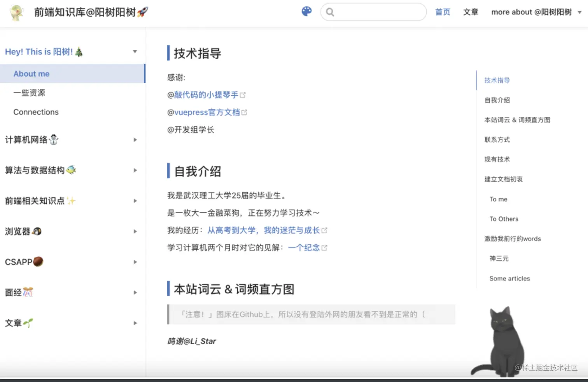This screenshot has height=382, width=588.
Task: Jump to 联系方式 via the right outline
Action: tap(497, 139)
